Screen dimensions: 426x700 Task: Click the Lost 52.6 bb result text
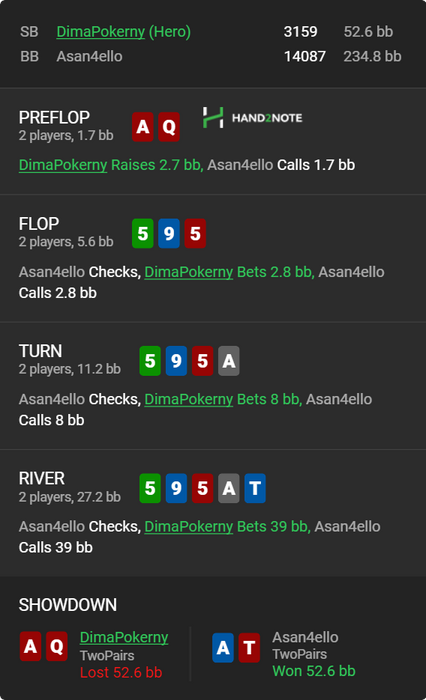(x=121, y=672)
